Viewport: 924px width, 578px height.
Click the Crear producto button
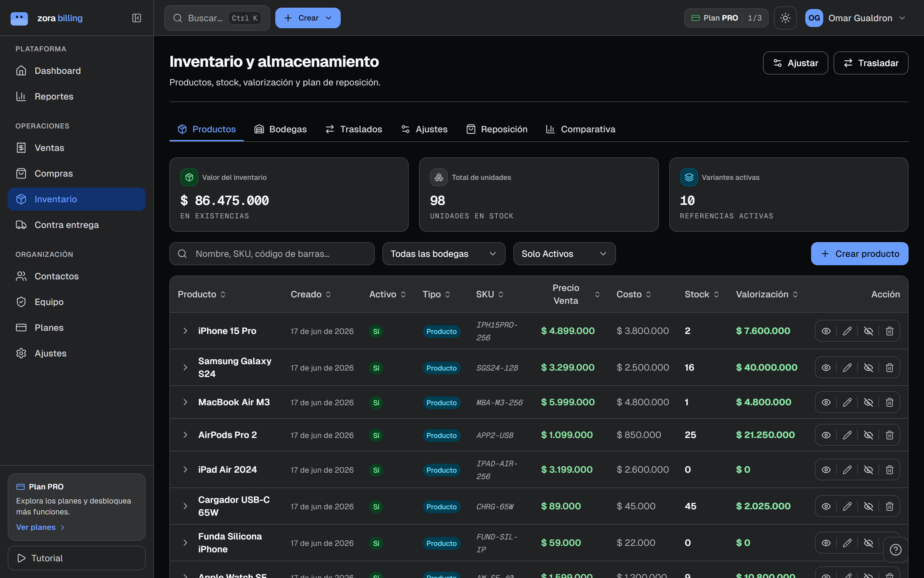(x=859, y=254)
